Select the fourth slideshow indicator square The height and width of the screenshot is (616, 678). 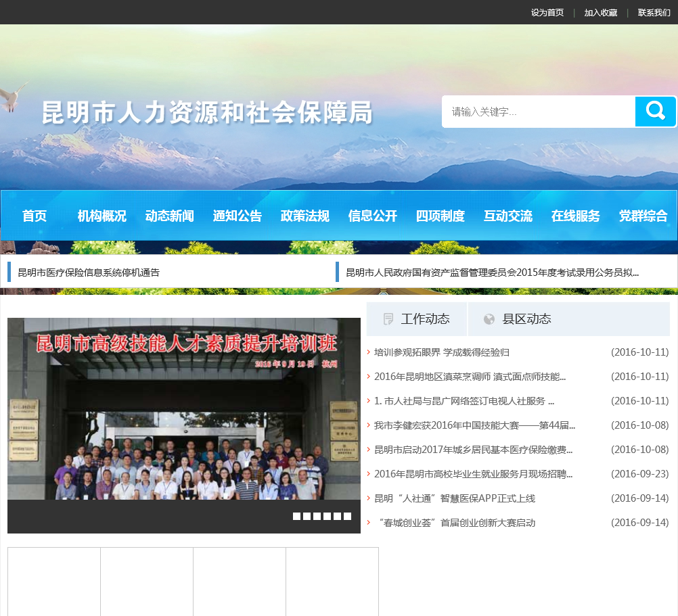pos(327,516)
